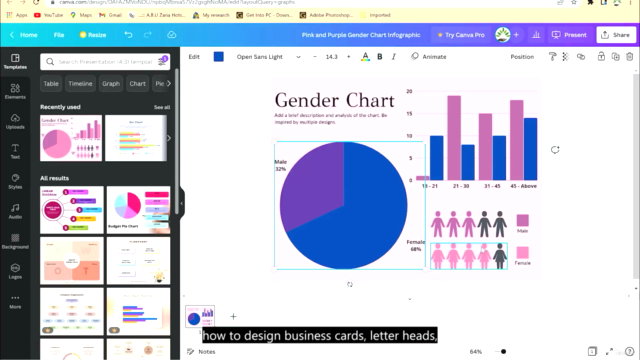The height and width of the screenshot is (360, 640).
Task: Select the Budget Pie Chart template
Action: point(138,210)
